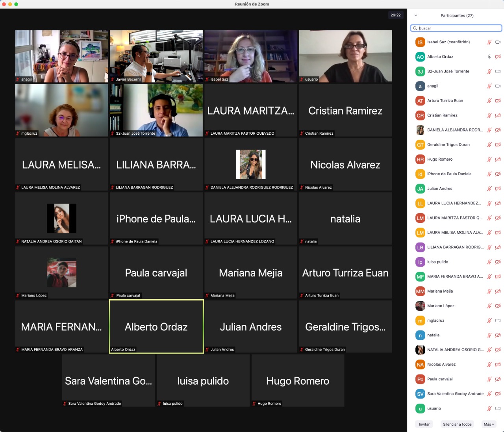Click the Invitar button
The height and width of the screenshot is (432, 504).
click(424, 424)
